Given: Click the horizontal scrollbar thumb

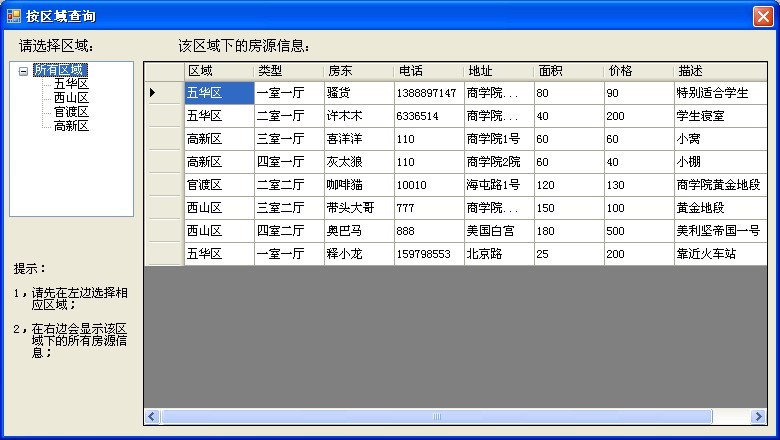Looking at the screenshot, I should (437, 417).
